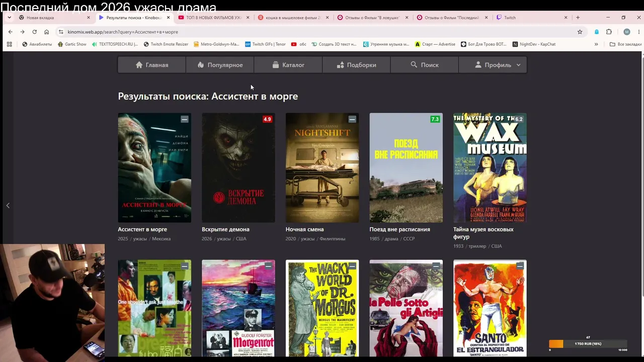Open the Вскрытие демона poster
The height and width of the screenshot is (362, 644).
point(238,167)
